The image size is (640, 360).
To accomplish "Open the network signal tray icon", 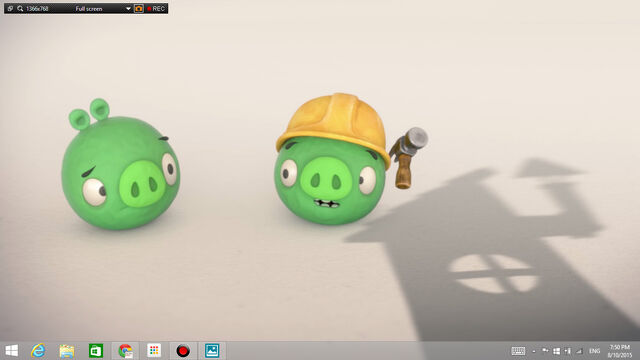I will (x=579, y=351).
